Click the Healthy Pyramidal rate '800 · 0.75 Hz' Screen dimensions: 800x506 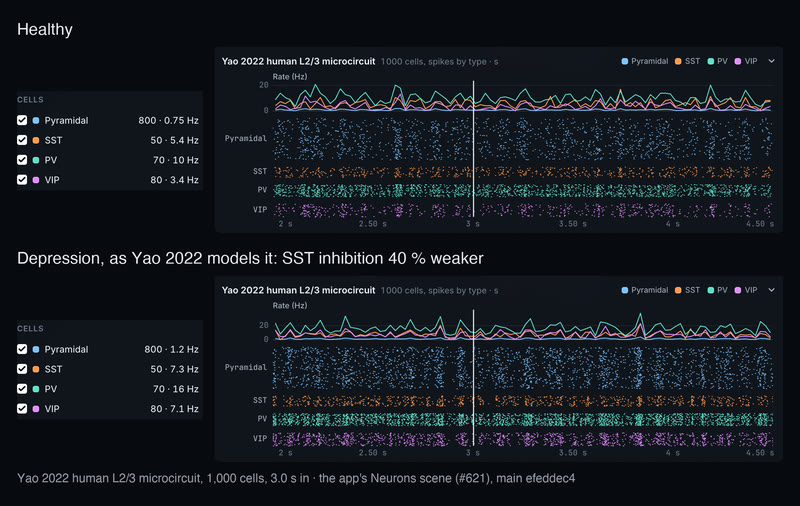(168, 120)
